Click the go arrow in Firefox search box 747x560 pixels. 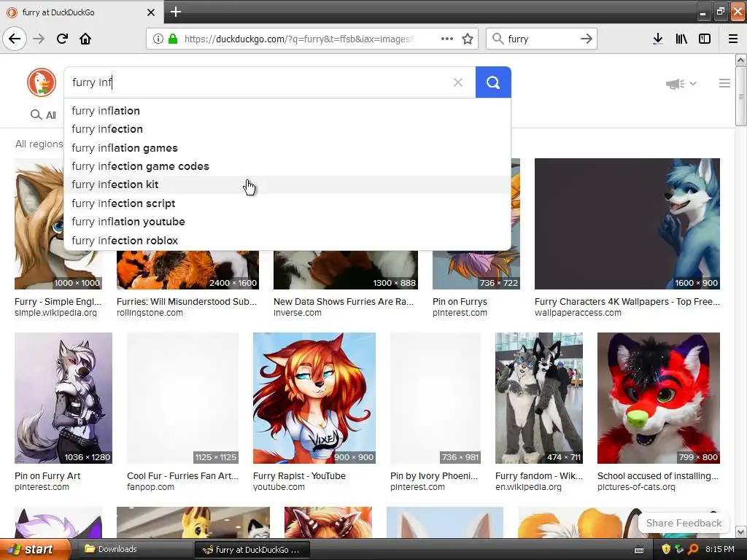pyautogui.click(x=587, y=39)
